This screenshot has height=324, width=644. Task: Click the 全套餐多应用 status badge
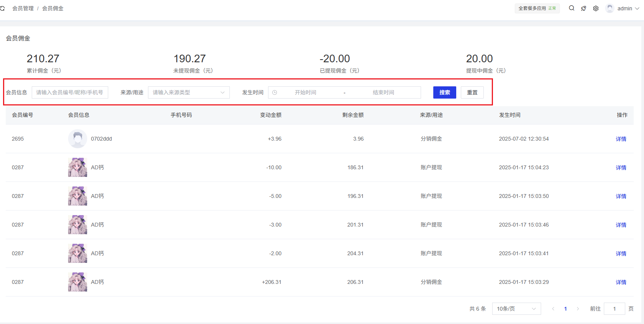pos(537,8)
